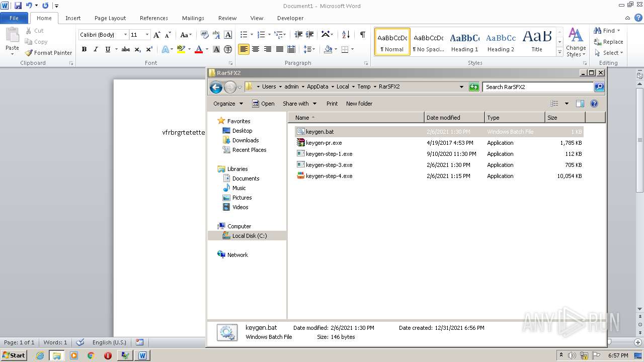The image size is (644, 362).
Task: Switch to the Mailings tab
Action: pos(193,18)
